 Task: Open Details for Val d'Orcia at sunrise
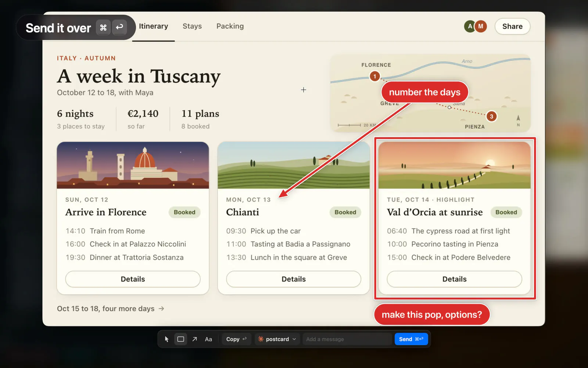[x=455, y=279]
